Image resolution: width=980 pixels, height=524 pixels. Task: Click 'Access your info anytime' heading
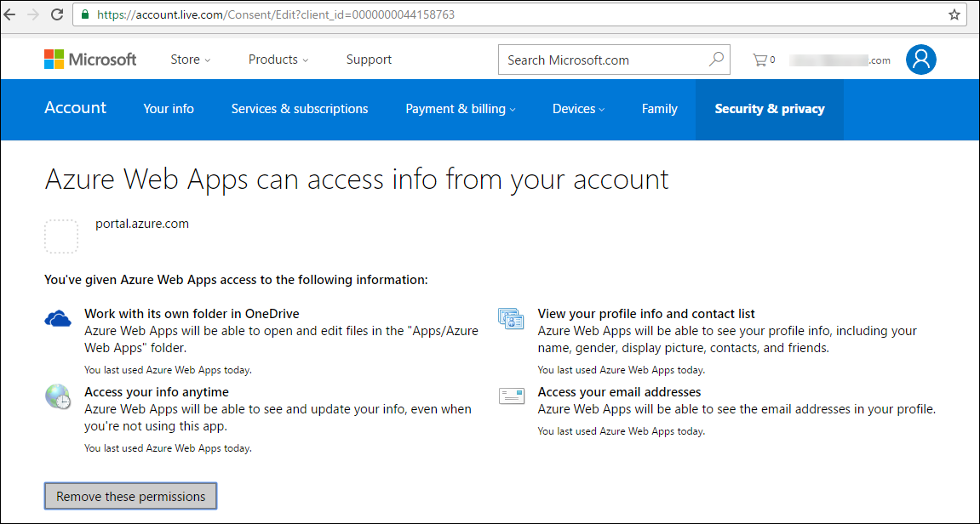pyautogui.click(x=157, y=392)
